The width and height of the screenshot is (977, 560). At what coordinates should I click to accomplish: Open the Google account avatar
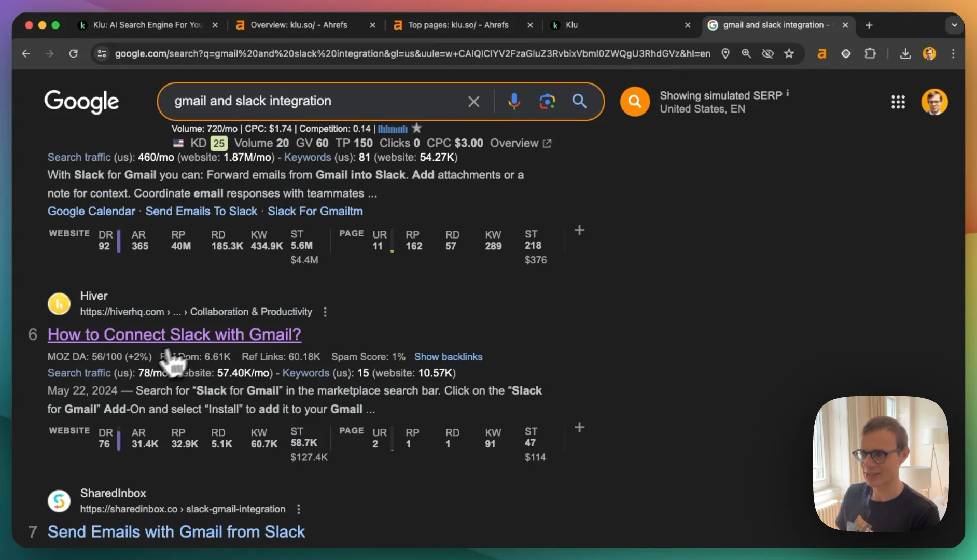(x=934, y=102)
